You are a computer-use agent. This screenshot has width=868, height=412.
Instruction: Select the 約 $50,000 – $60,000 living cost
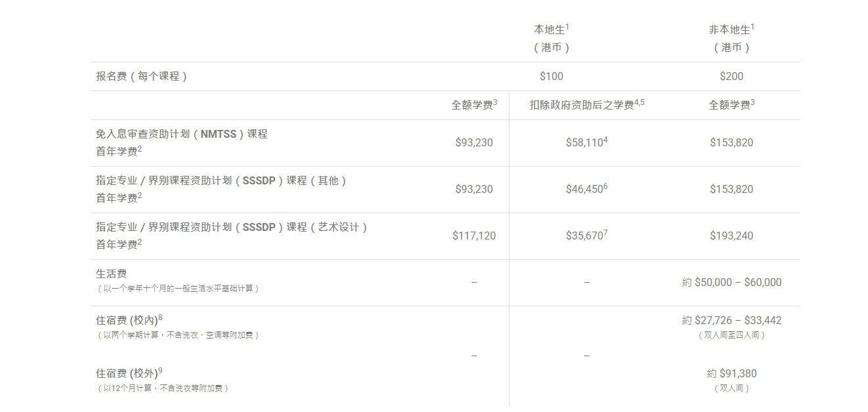click(731, 282)
